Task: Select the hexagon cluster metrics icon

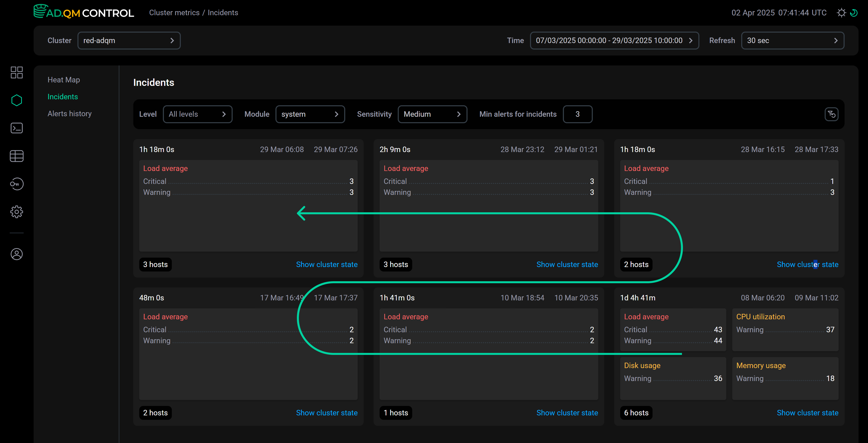Action: point(16,100)
